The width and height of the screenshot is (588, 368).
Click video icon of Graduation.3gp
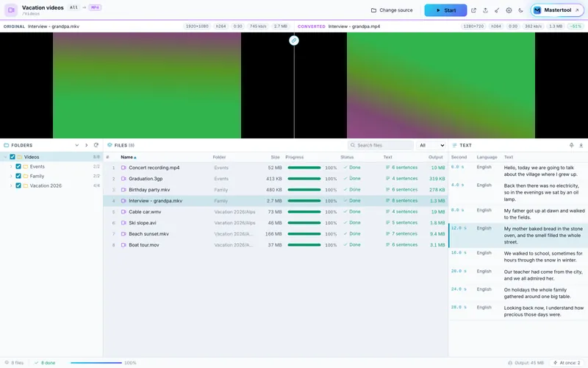[x=123, y=179]
